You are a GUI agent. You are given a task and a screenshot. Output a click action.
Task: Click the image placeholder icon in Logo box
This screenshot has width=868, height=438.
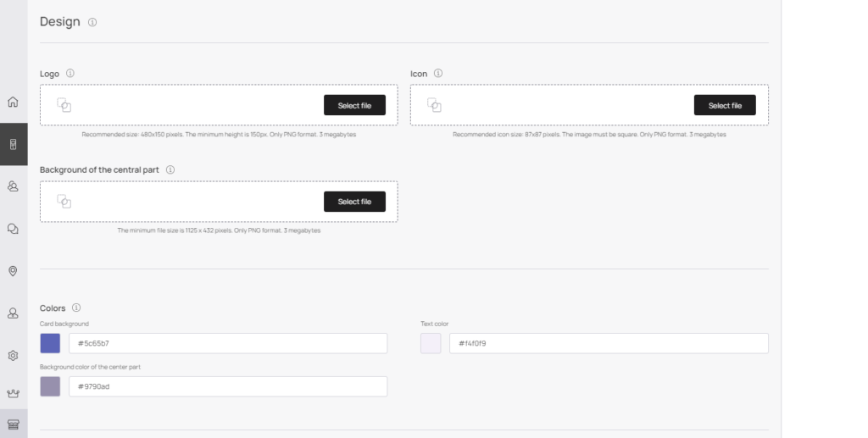pos(64,105)
